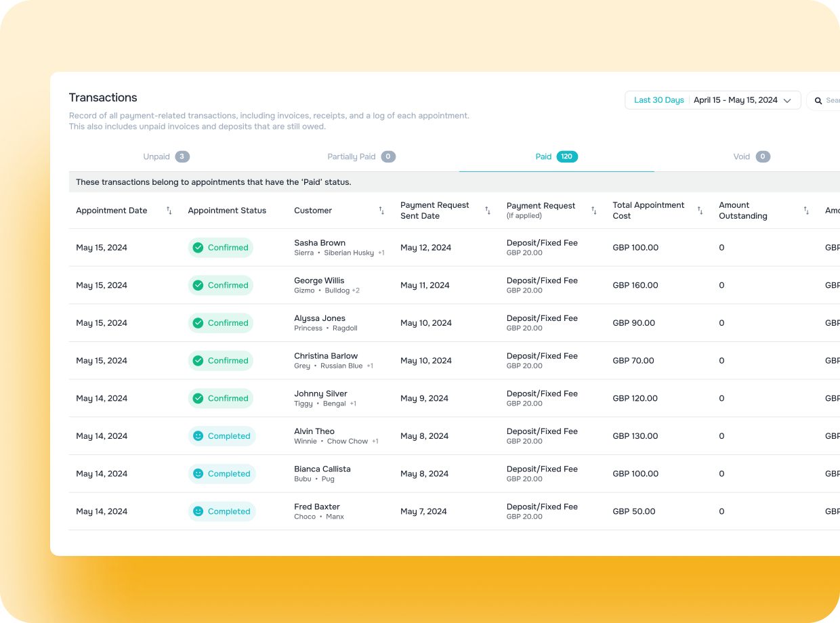Sort by Amount Outstanding arrows

806,211
